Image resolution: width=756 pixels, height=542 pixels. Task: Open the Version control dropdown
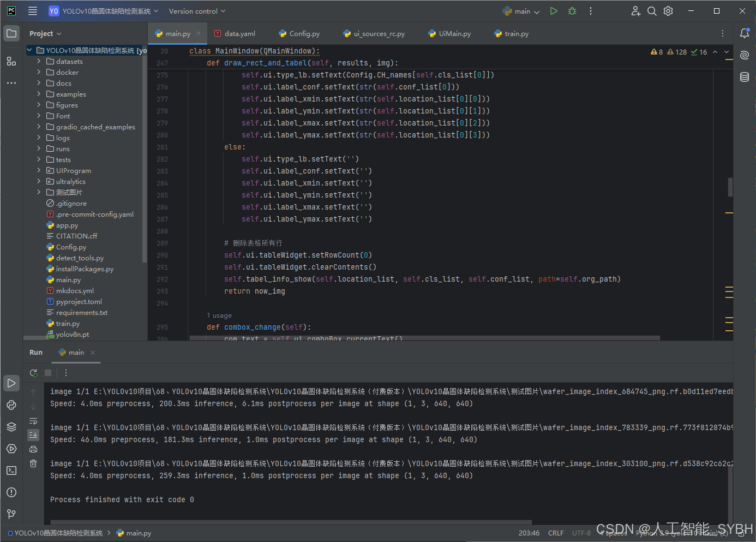[x=197, y=11]
